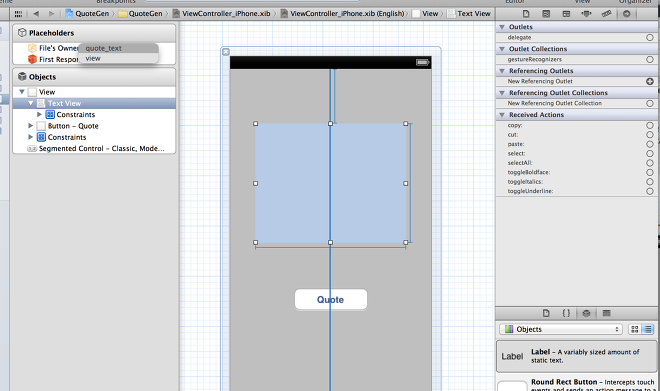Click the select: action connection circle
660x391 pixels.
tap(650, 154)
